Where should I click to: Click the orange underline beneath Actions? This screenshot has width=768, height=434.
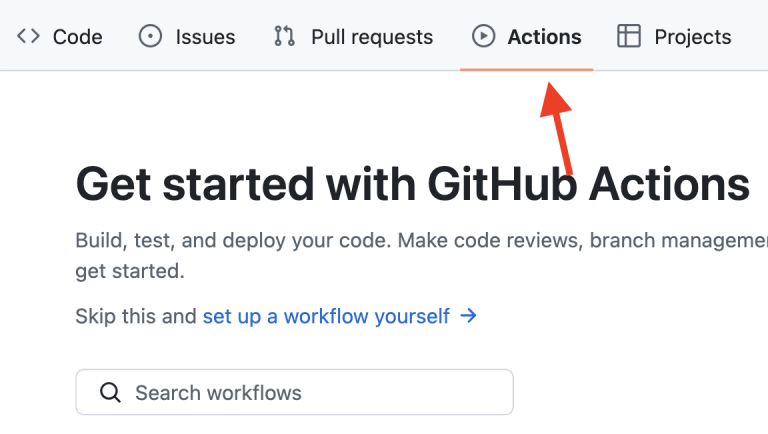click(x=526, y=69)
